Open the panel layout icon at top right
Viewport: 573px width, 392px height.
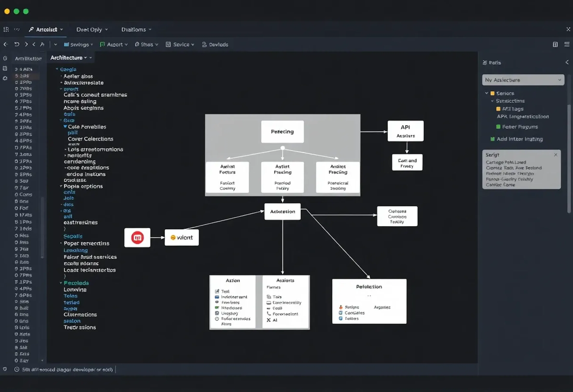tap(555, 44)
